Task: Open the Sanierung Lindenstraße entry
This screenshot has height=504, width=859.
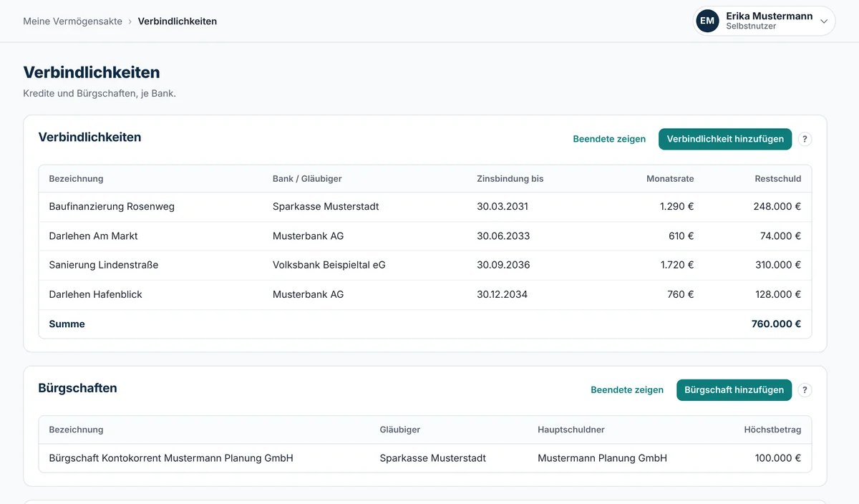Action: [425, 265]
